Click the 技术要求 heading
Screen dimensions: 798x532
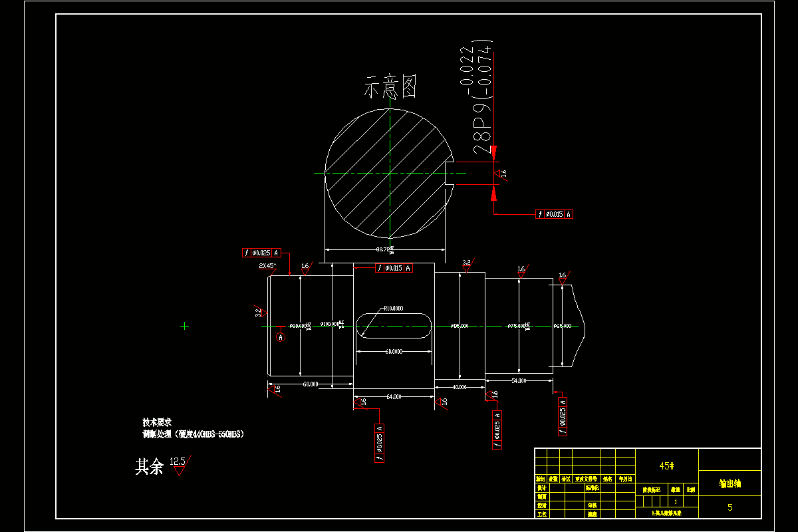click(157, 422)
